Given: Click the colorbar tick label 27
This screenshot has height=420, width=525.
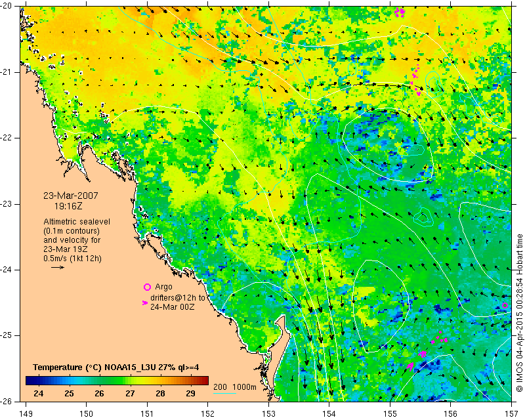Looking at the screenshot, I should click(x=130, y=393).
